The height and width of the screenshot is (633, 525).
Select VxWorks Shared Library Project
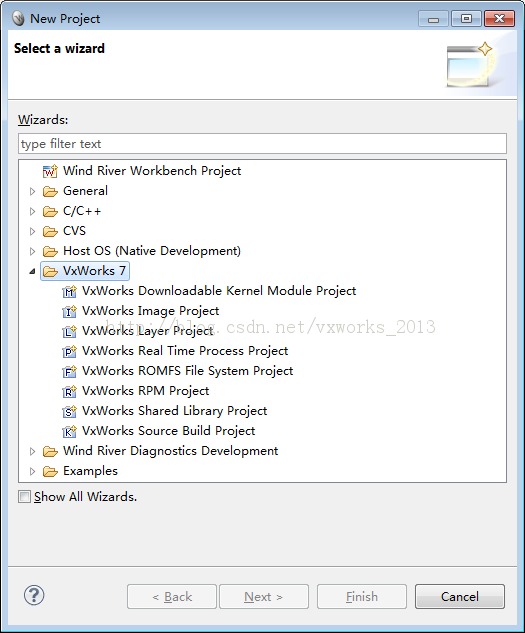tap(174, 411)
